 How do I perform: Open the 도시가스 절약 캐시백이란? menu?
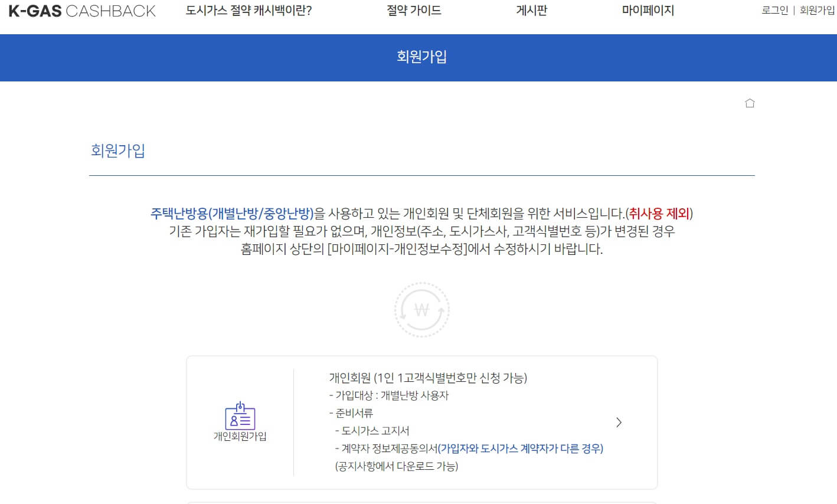pos(247,10)
